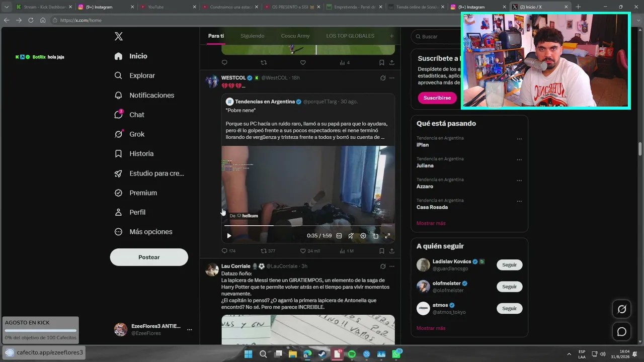This screenshot has height=362, width=644.
Task: Open the X logo home link
Action: coord(119,36)
